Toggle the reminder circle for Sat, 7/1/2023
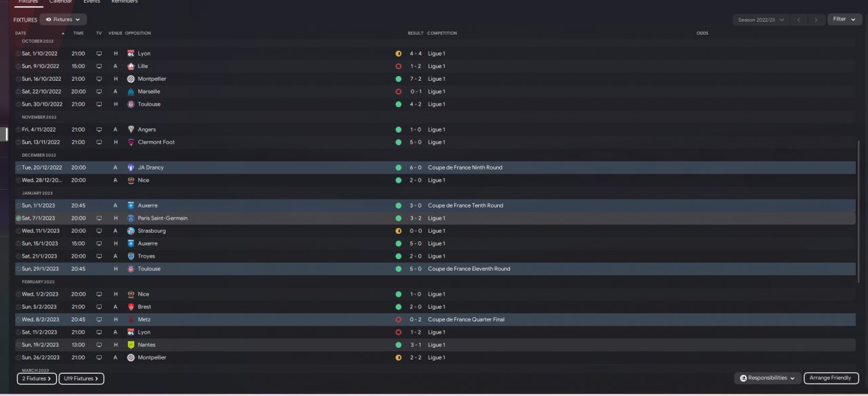 pyautogui.click(x=18, y=218)
